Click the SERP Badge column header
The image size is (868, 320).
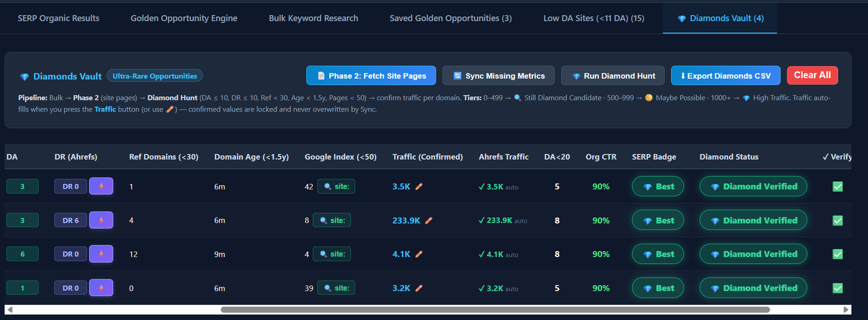tap(654, 157)
